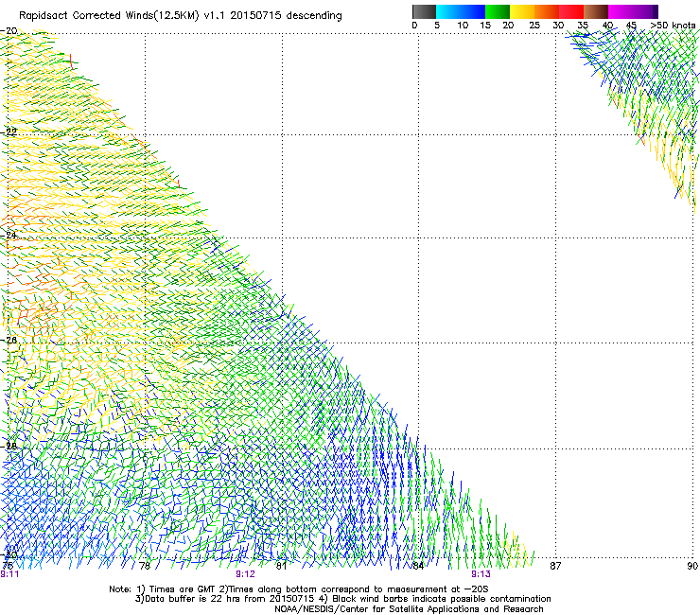Click the legend scale value '45'
This screenshot has height=615, width=700.
(x=631, y=26)
